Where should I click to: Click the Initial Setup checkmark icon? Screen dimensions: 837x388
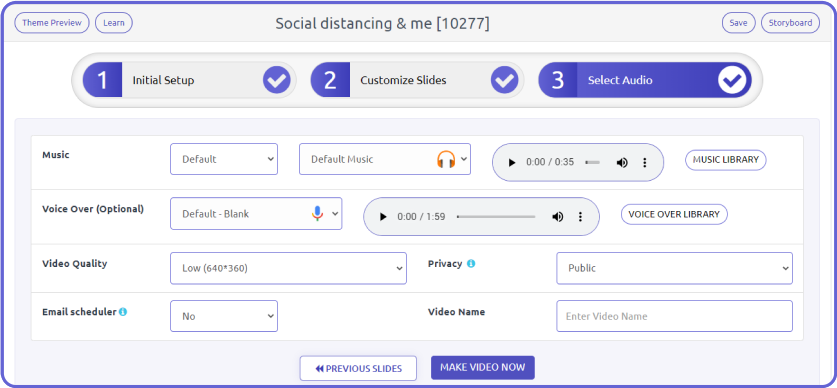[x=277, y=80]
